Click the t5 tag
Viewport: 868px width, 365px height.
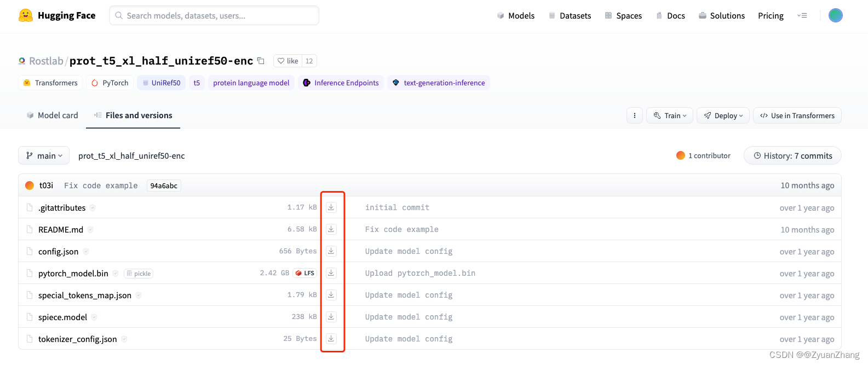(x=197, y=83)
